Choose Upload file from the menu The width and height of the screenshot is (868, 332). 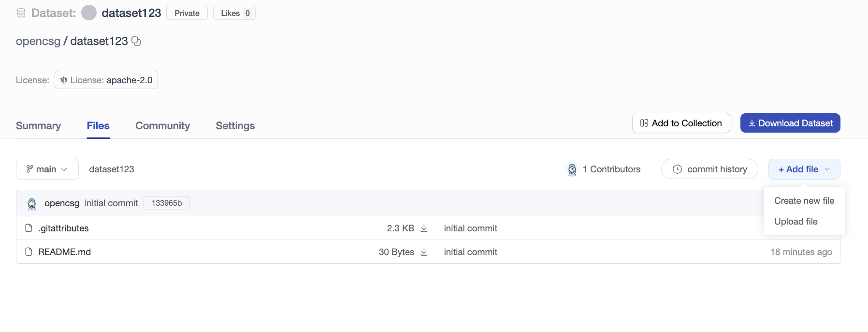[x=796, y=222]
